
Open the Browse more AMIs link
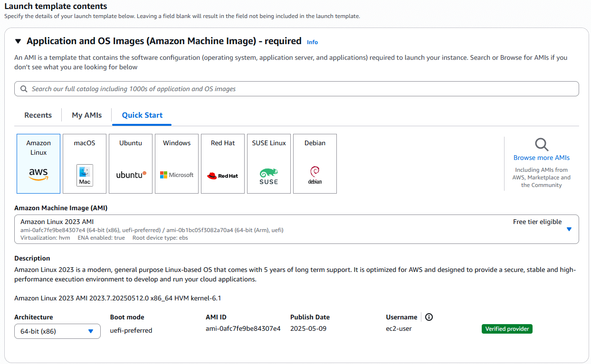tap(541, 158)
